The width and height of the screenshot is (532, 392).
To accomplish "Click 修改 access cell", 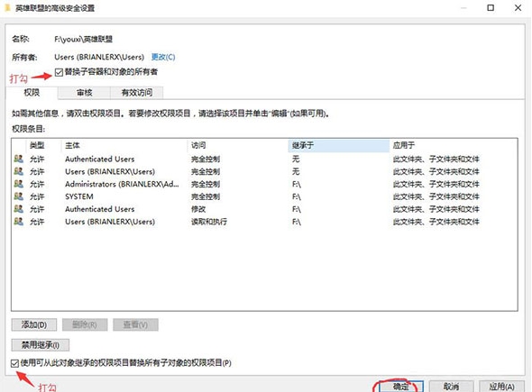I will pyautogui.click(x=198, y=209).
